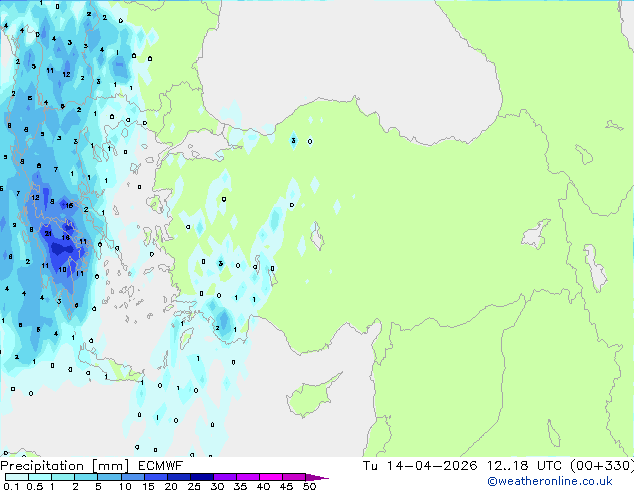This screenshot has height=490, width=634.
Task: Click the '10' precipitation value on the map
Action: point(62,269)
